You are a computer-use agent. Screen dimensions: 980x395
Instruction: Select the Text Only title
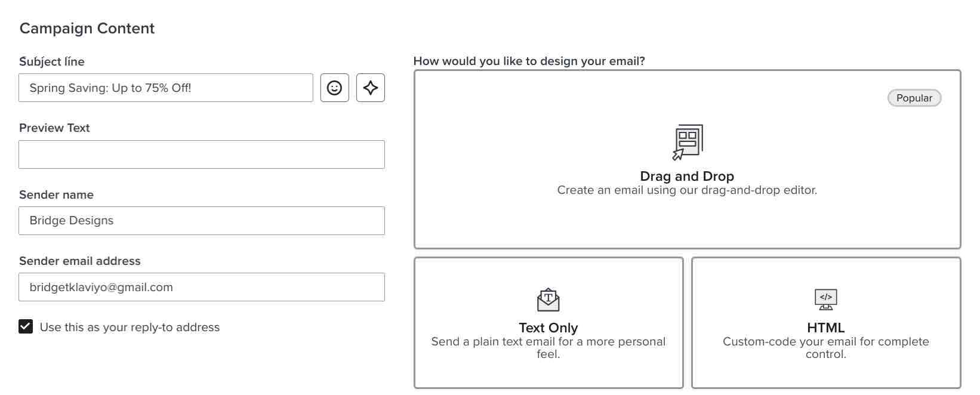pyautogui.click(x=548, y=328)
